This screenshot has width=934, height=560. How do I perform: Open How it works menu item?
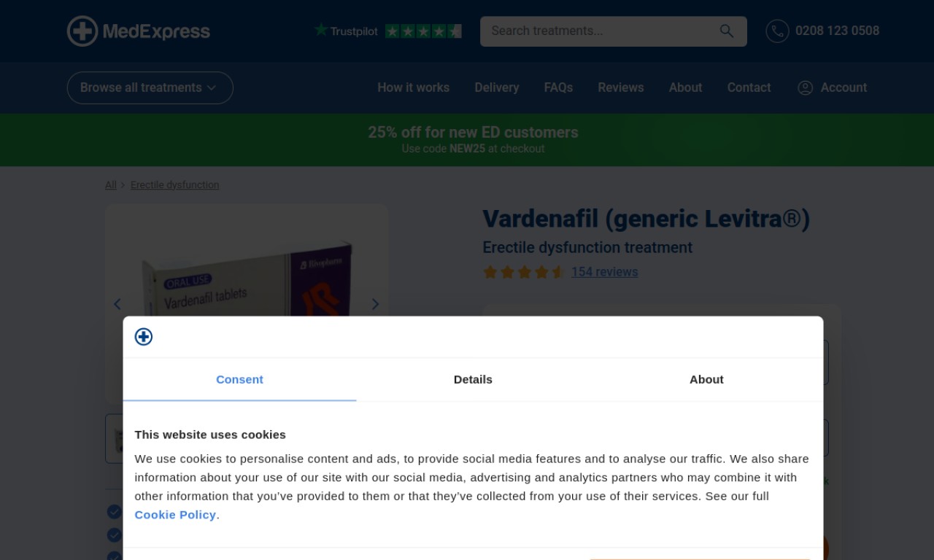click(x=413, y=87)
